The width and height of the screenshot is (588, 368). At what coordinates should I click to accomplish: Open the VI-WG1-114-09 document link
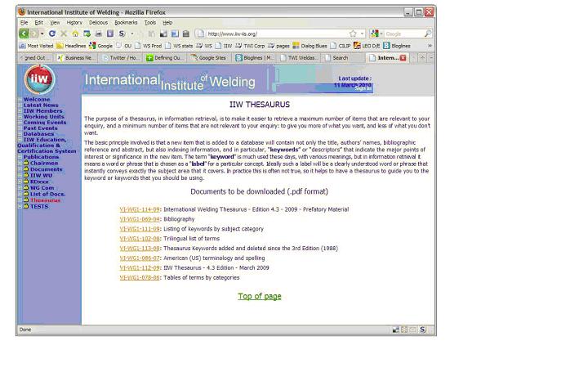[x=140, y=209]
